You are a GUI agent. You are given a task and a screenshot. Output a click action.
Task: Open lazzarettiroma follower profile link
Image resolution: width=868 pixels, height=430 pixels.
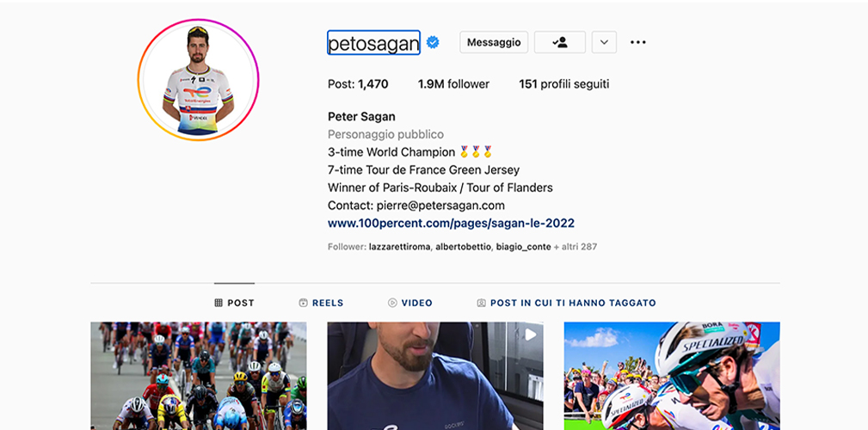400,247
